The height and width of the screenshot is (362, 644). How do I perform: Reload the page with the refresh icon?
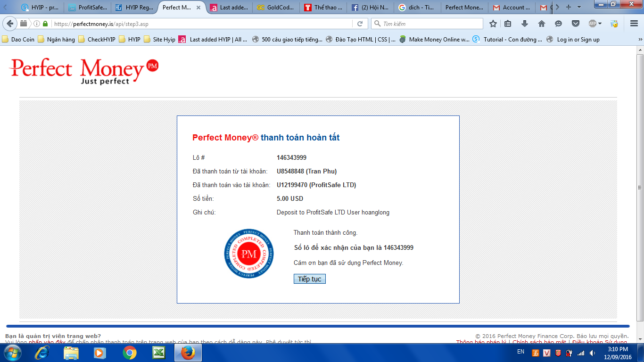(x=360, y=24)
